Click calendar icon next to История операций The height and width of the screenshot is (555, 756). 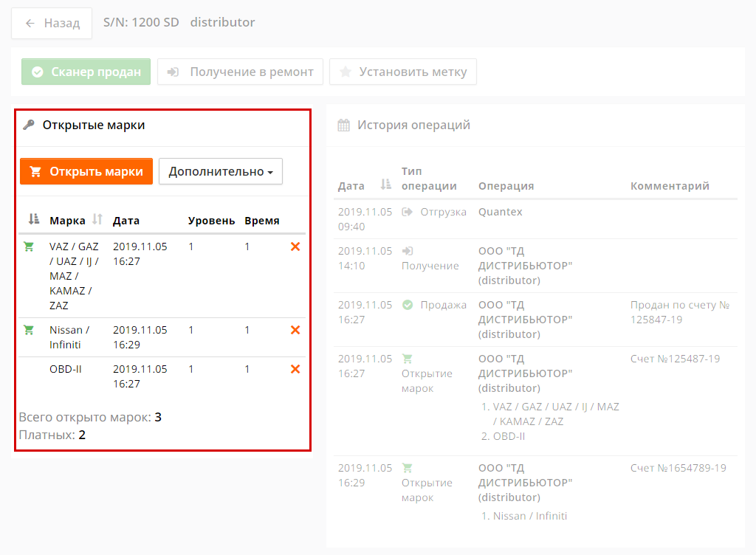pyautogui.click(x=343, y=125)
